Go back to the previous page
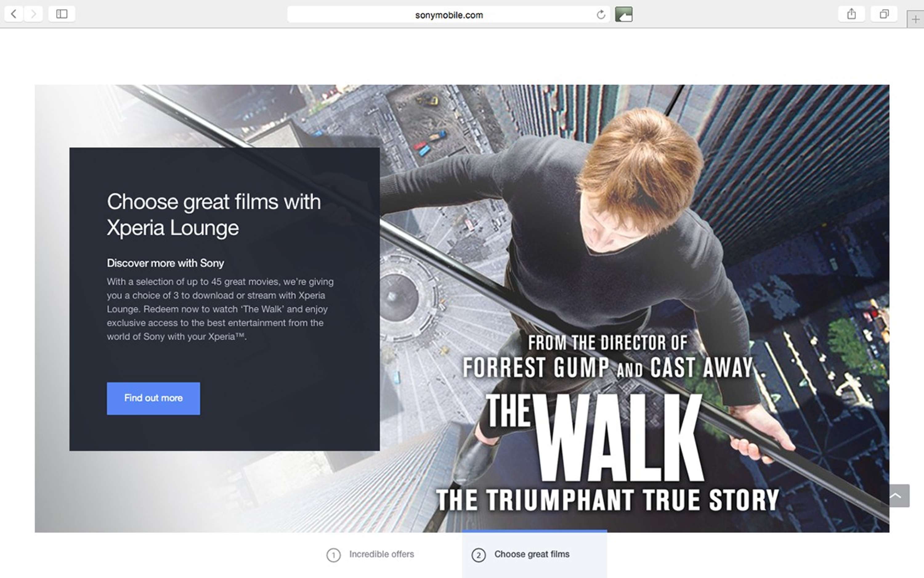This screenshot has height=578, width=924. [14, 14]
